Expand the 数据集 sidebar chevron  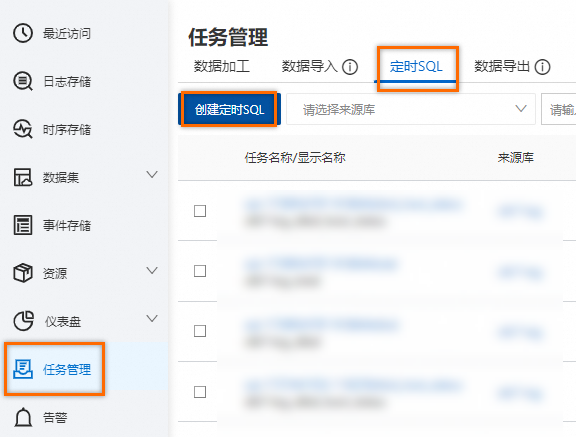point(152,174)
